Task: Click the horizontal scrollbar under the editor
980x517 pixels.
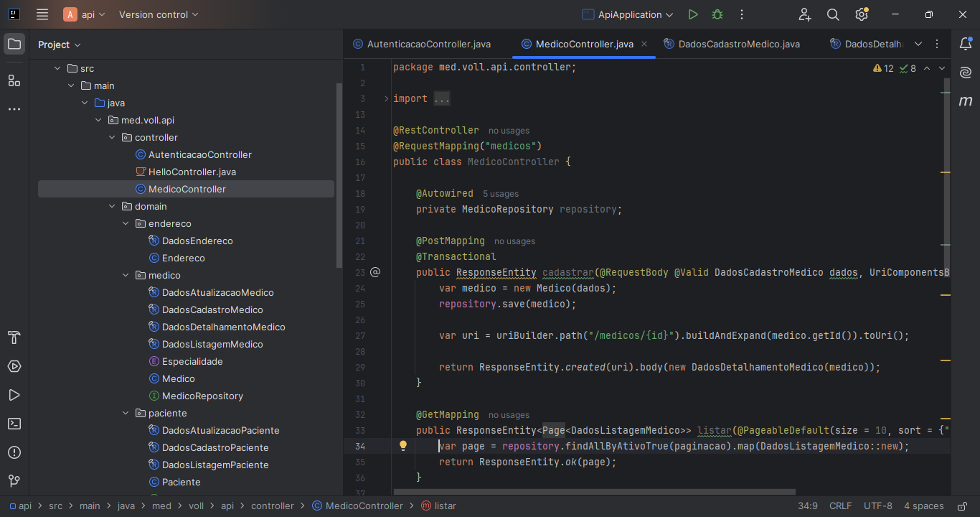Action: click(x=594, y=492)
